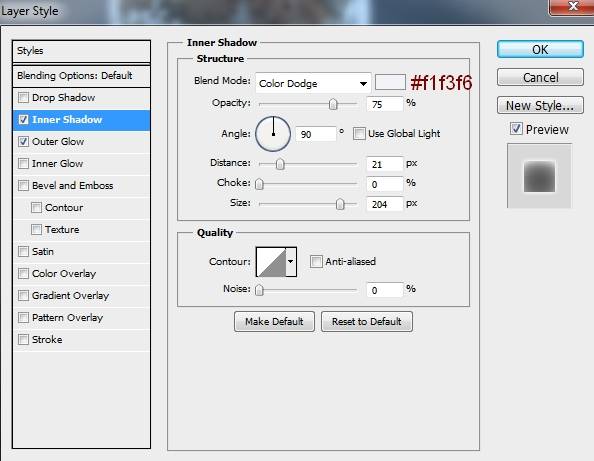594x461 pixels.
Task: Click the layer style preview thumbnail
Action: click(x=539, y=176)
